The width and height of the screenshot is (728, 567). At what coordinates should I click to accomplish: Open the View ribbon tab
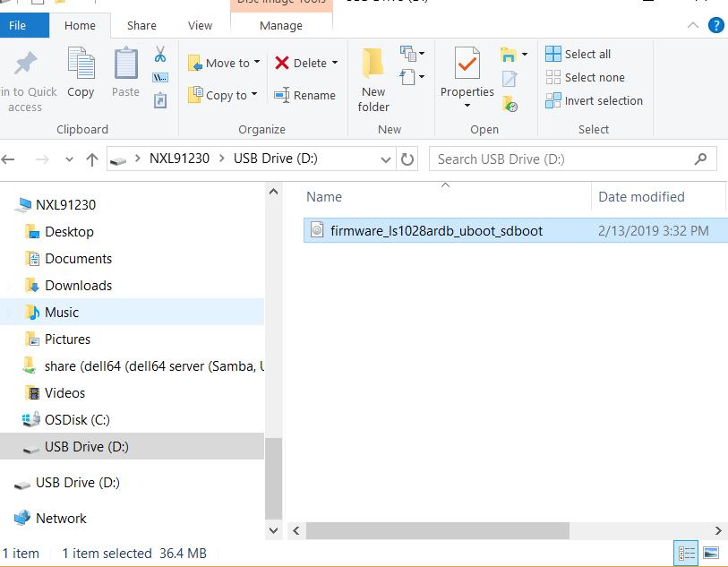[200, 26]
